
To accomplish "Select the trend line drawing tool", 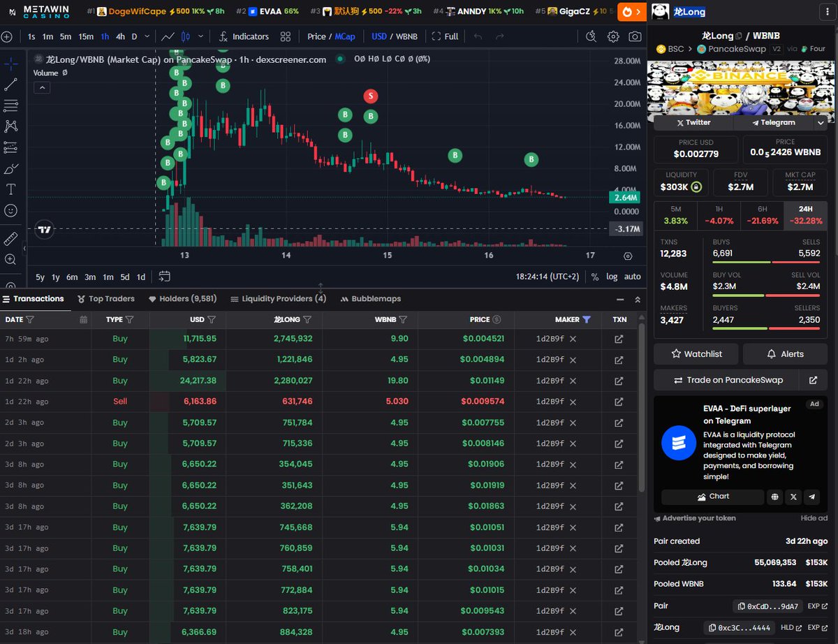I will 10,85.
